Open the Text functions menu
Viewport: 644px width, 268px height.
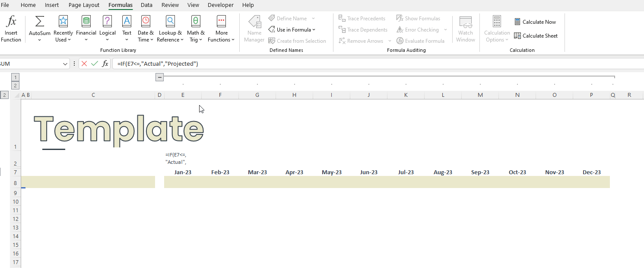pos(127,28)
